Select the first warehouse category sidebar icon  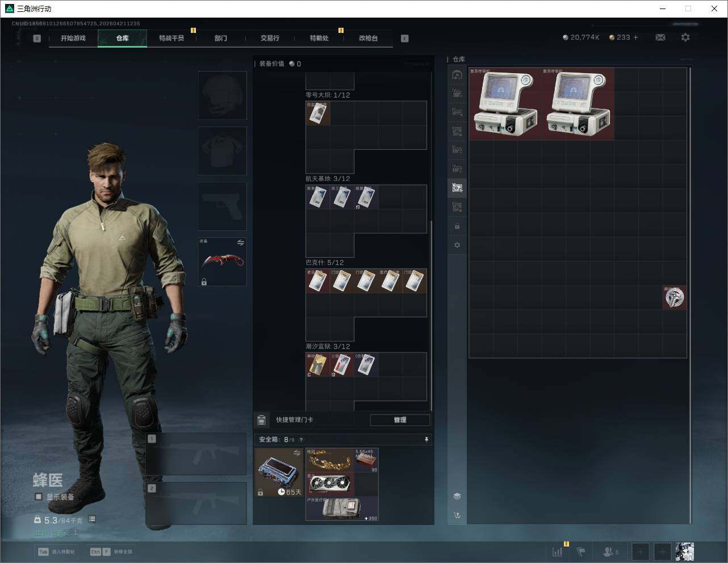point(457,74)
